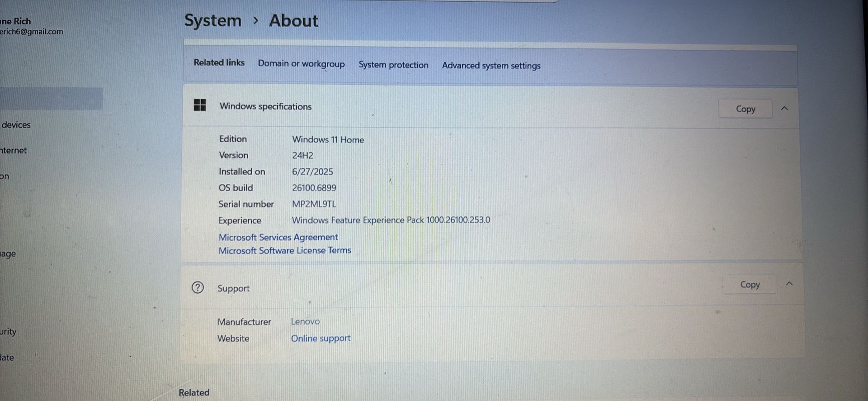Go back to System in breadcrumb
Screen dimensions: 868x401
click(213, 20)
